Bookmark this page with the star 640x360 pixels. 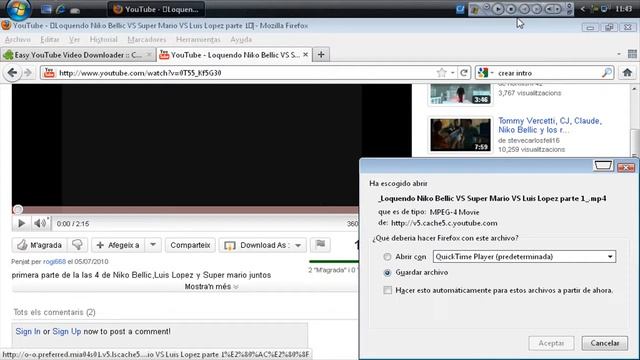click(x=441, y=73)
